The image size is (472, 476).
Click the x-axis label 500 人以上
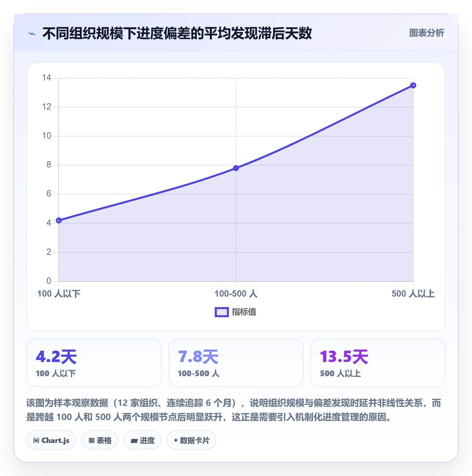click(413, 294)
